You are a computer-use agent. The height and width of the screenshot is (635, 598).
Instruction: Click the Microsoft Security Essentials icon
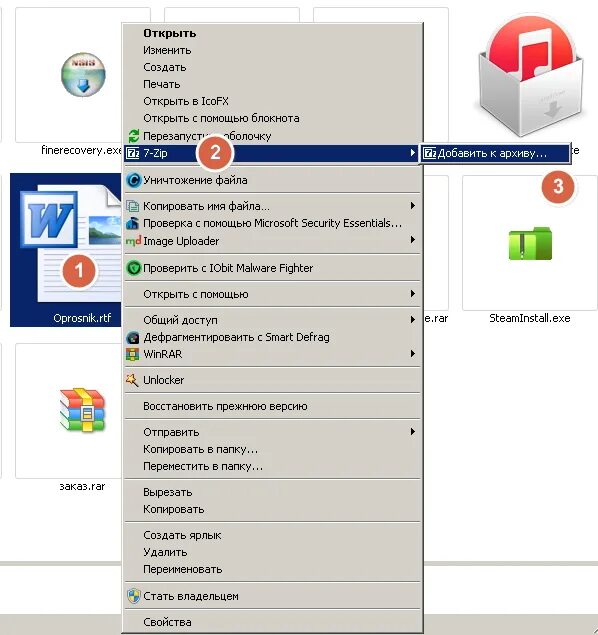[133, 223]
